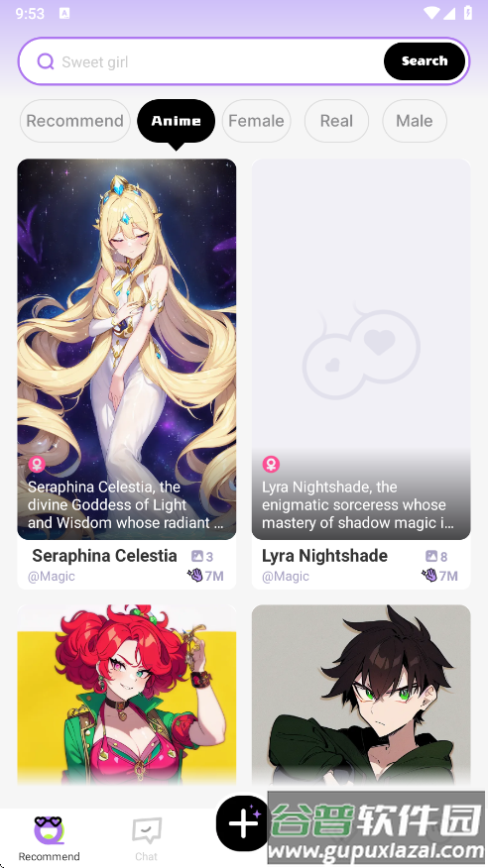Open the Chat tab in bottom navigation
The image size is (488, 868).
pos(146,838)
